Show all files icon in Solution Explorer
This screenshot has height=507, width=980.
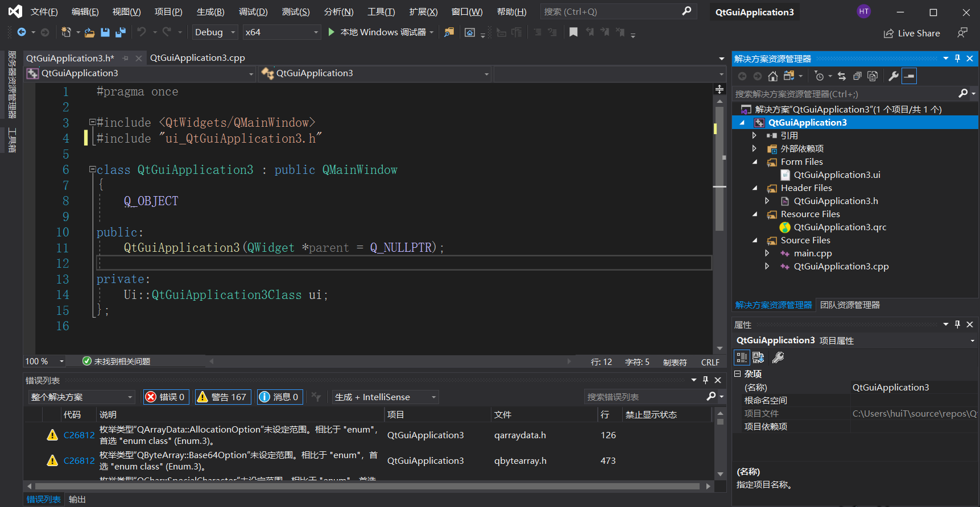[873, 76]
